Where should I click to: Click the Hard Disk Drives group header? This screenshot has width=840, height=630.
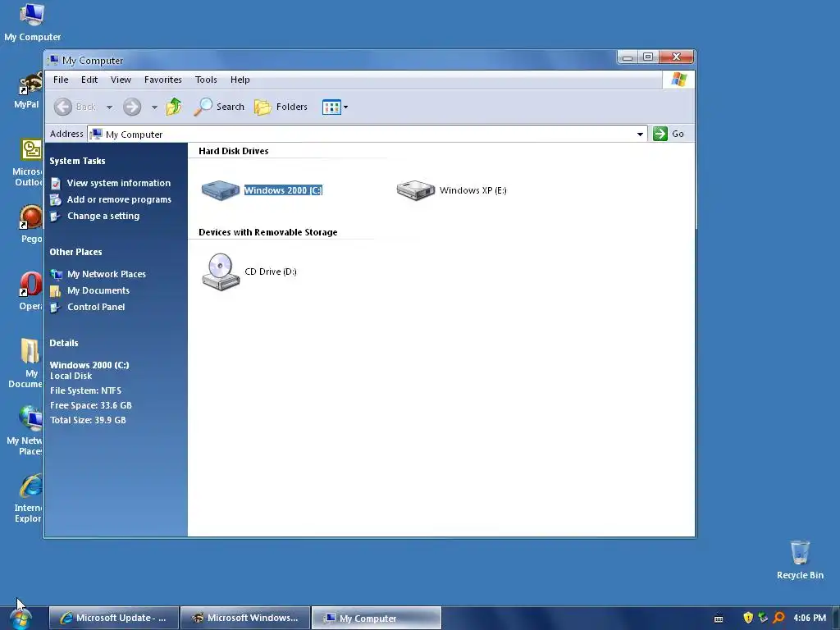[234, 151]
